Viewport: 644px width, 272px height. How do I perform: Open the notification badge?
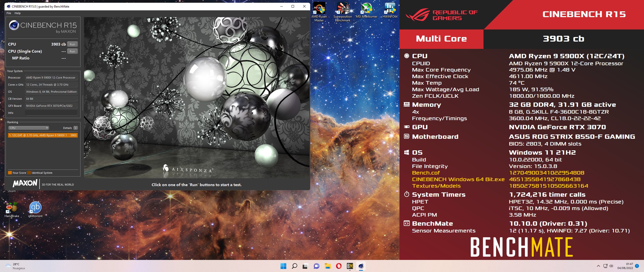point(637,266)
